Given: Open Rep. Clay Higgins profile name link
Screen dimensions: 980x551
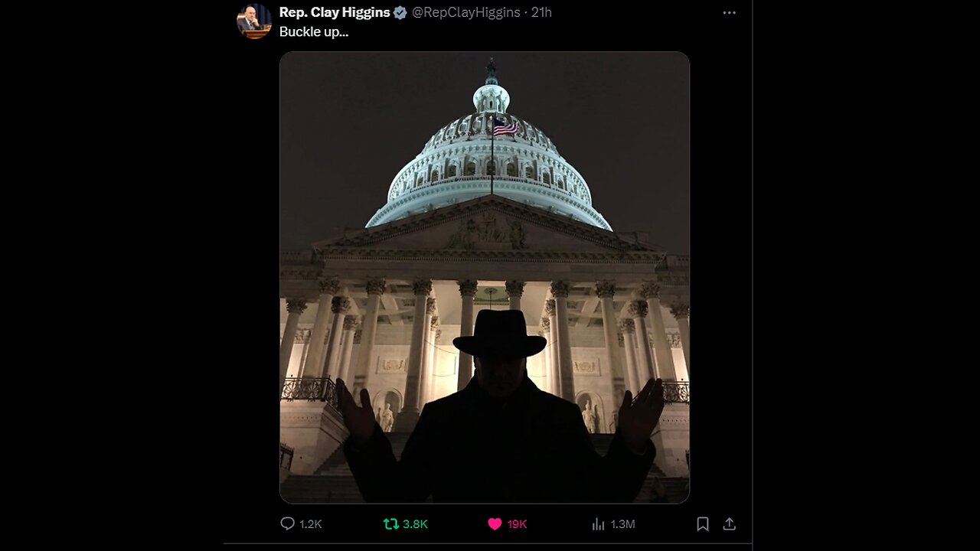Looking at the screenshot, I should (335, 12).
